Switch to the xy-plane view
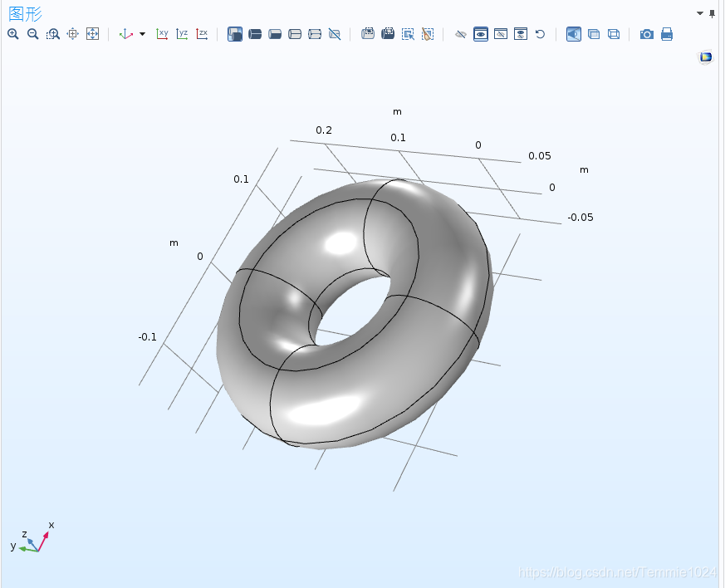This screenshot has width=725, height=588. click(162, 34)
